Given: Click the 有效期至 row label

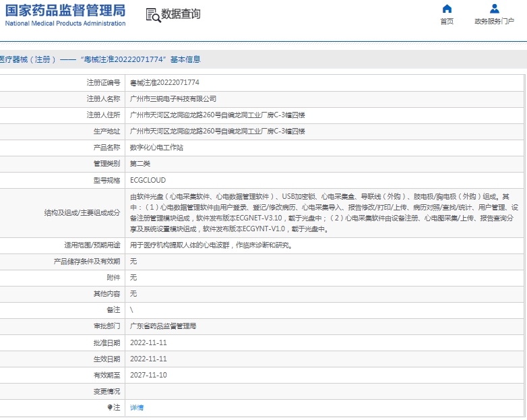Looking at the screenshot, I should [106, 375].
